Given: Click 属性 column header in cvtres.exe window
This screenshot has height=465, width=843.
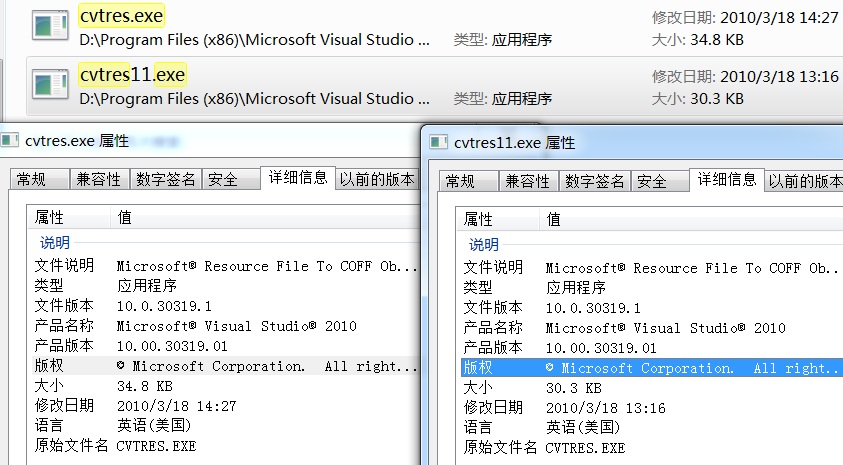Looking at the screenshot, I should 69,217.
